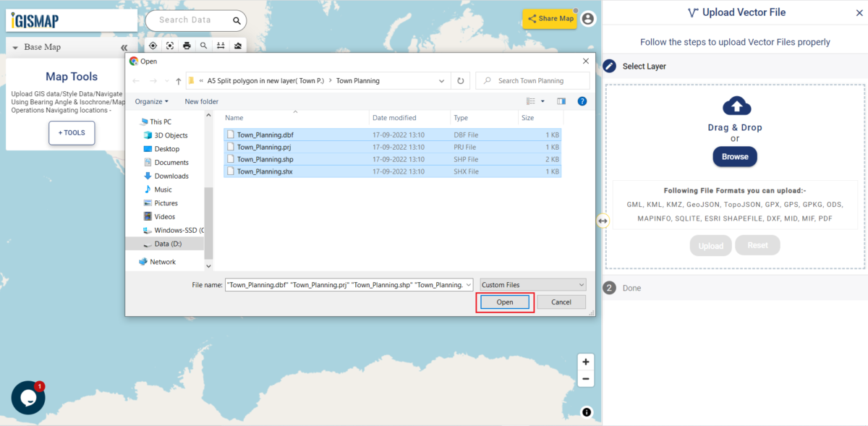Open the chat support bubble
868x426 pixels.
coord(28,398)
